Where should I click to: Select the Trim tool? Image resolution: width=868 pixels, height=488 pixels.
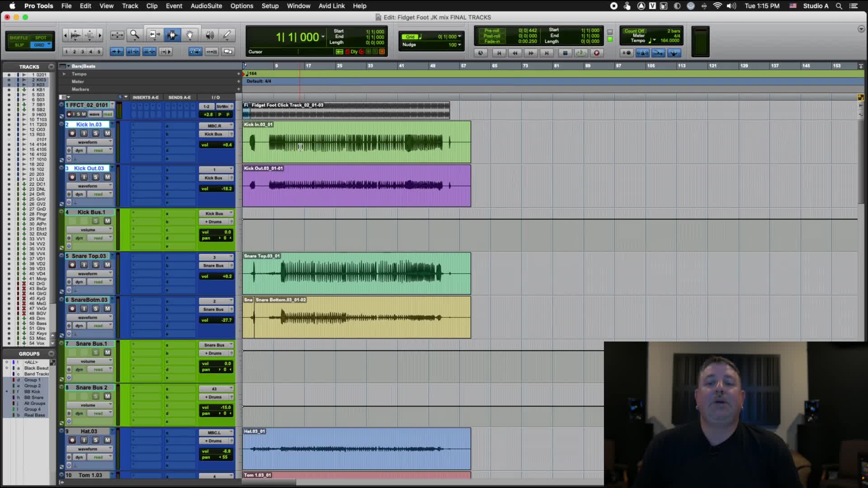point(154,35)
